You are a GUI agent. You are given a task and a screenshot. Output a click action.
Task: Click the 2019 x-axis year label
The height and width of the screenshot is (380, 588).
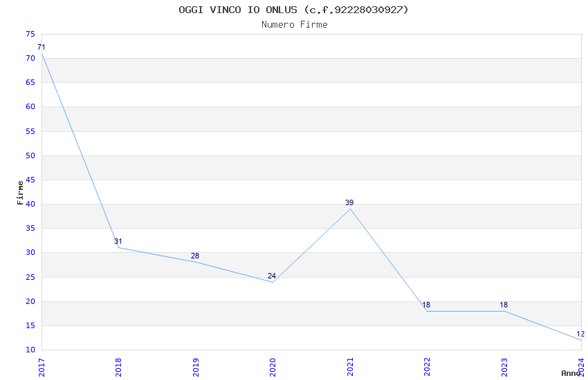coord(196,368)
